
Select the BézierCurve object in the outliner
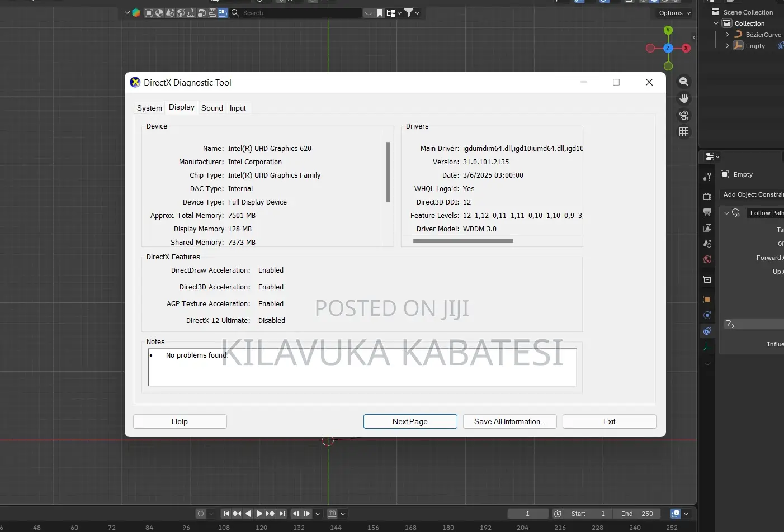763,35
